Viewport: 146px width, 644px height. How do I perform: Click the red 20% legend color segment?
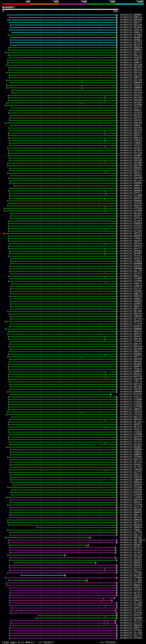16,4
